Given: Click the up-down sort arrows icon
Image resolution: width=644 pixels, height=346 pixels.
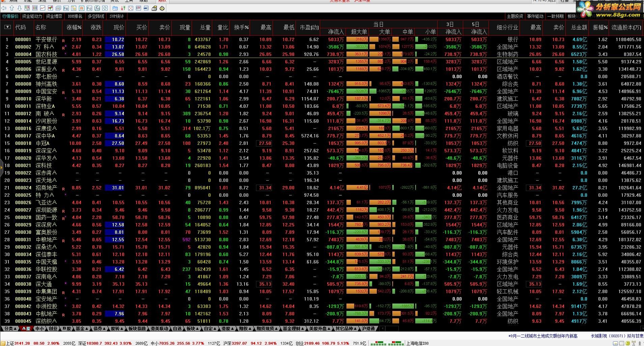Looking at the screenshot, I should click(x=123, y=8).
